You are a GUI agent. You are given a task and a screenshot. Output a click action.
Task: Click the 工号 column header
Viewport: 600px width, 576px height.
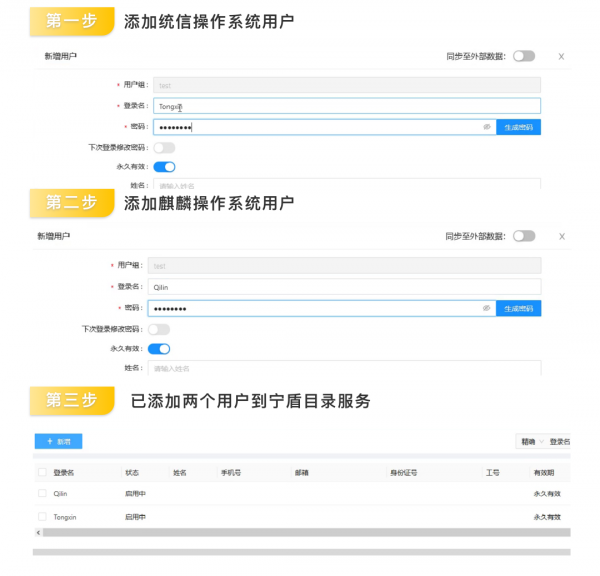[x=492, y=473]
